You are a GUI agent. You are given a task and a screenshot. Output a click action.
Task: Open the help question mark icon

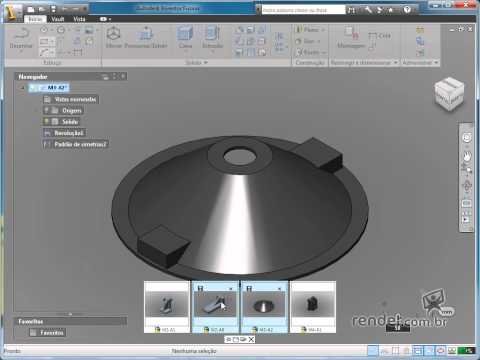coord(407,10)
